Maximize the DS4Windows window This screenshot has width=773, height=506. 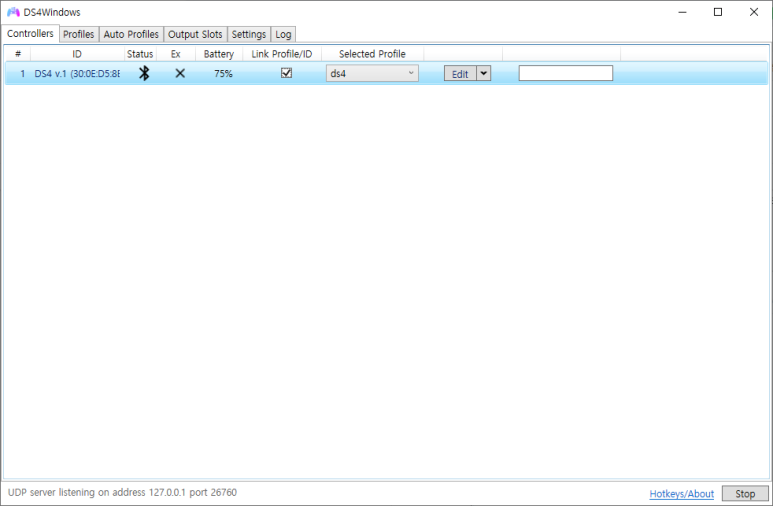pos(718,12)
